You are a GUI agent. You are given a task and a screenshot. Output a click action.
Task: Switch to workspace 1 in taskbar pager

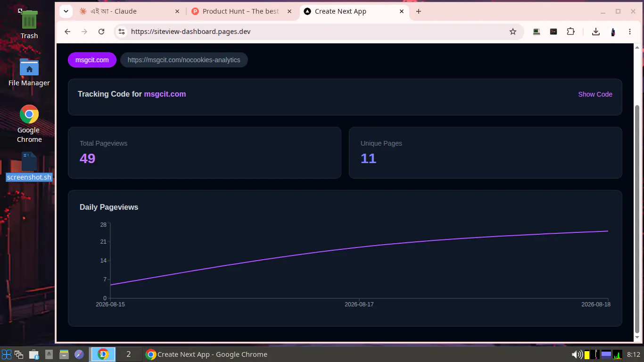click(103, 354)
